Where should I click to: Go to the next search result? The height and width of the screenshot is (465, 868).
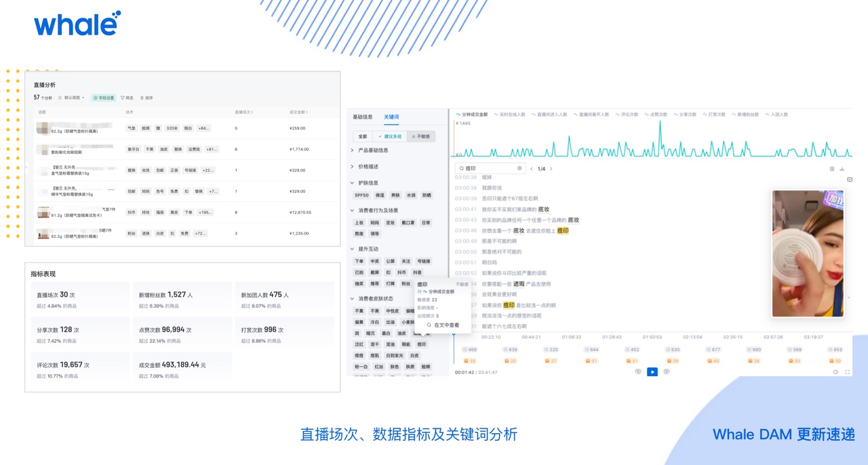pyautogui.click(x=551, y=169)
